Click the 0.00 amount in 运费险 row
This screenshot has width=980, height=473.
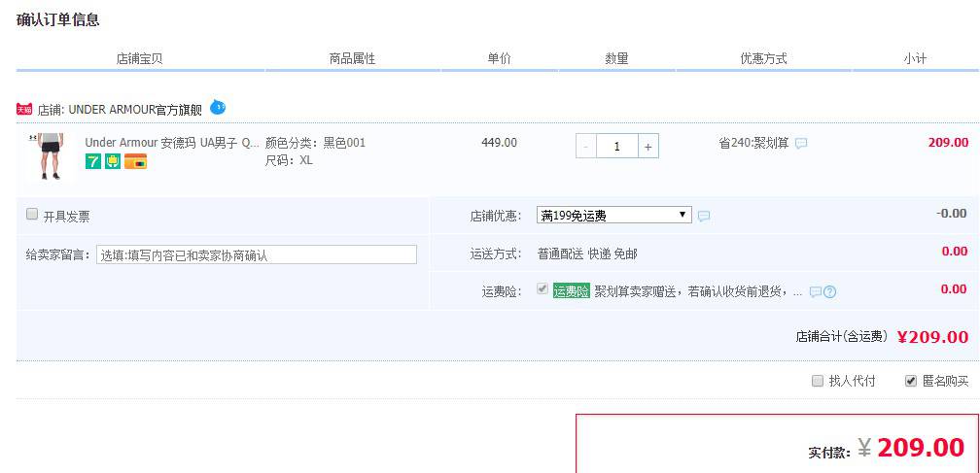(955, 289)
